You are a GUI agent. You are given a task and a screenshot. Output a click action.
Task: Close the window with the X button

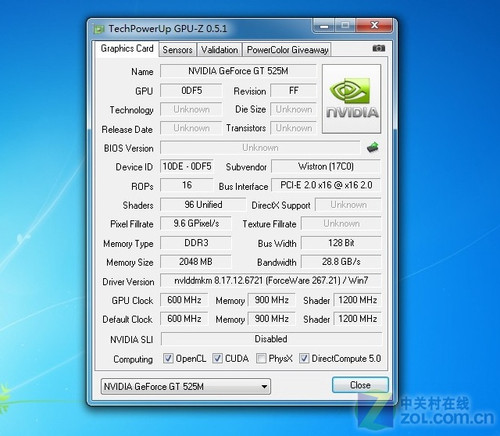point(374,26)
